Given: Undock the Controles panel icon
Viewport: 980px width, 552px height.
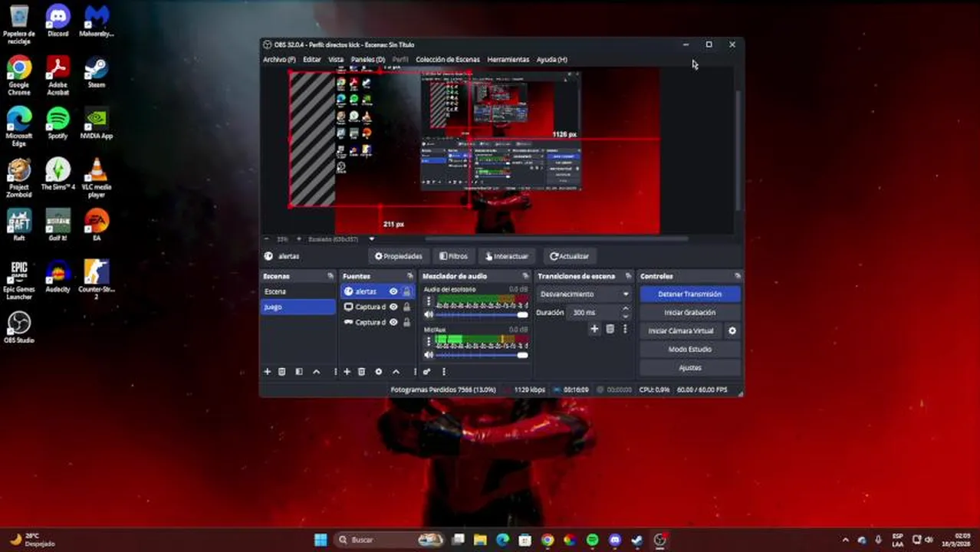Looking at the screenshot, I should [738, 276].
